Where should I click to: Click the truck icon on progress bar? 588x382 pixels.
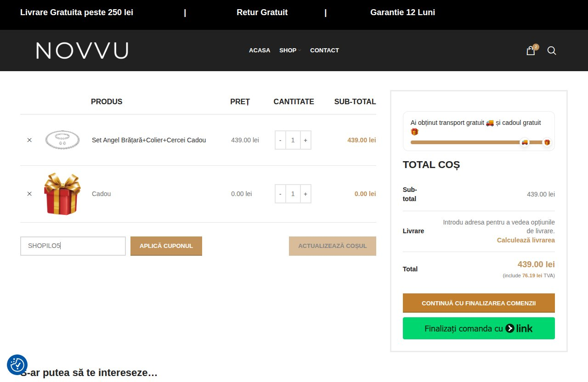point(525,142)
